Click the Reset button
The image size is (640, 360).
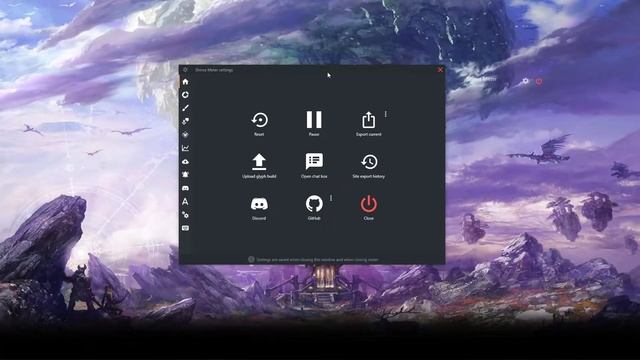(259, 124)
